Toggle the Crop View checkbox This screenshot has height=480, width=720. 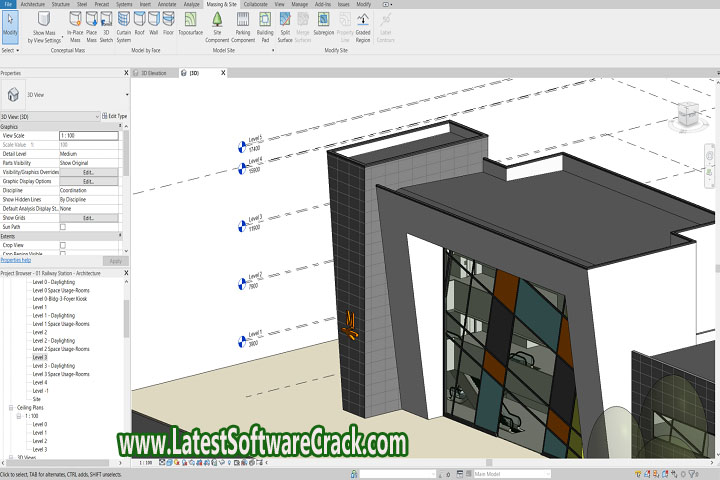[x=63, y=244]
